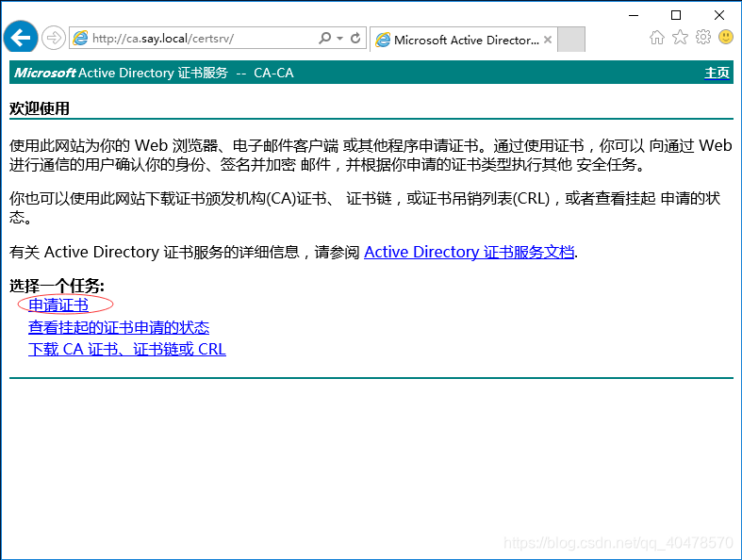This screenshot has height=560, width=742.
Task: Click the IE page icon in address bar
Action: pos(80,39)
